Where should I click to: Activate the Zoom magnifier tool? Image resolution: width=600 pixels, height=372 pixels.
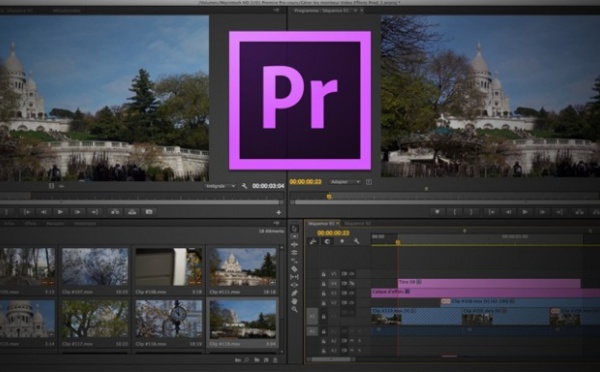point(294,309)
